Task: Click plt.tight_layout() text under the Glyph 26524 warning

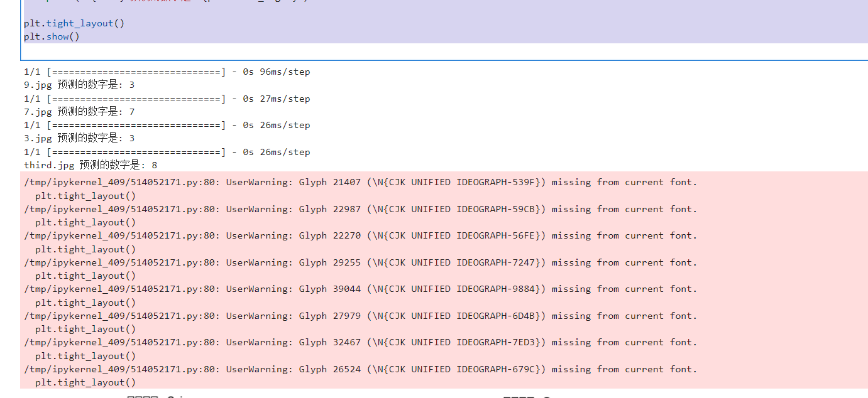Action: click(x=85, y=382)
